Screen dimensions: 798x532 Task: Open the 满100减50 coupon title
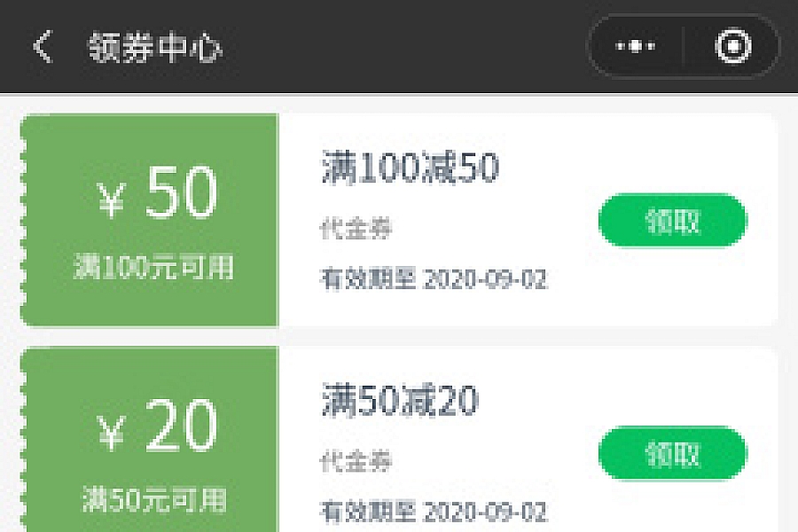[x=411, y=168]
